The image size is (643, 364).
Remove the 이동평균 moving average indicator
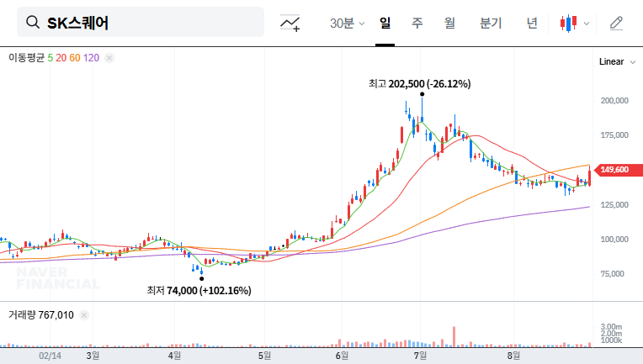click(109, 58)
